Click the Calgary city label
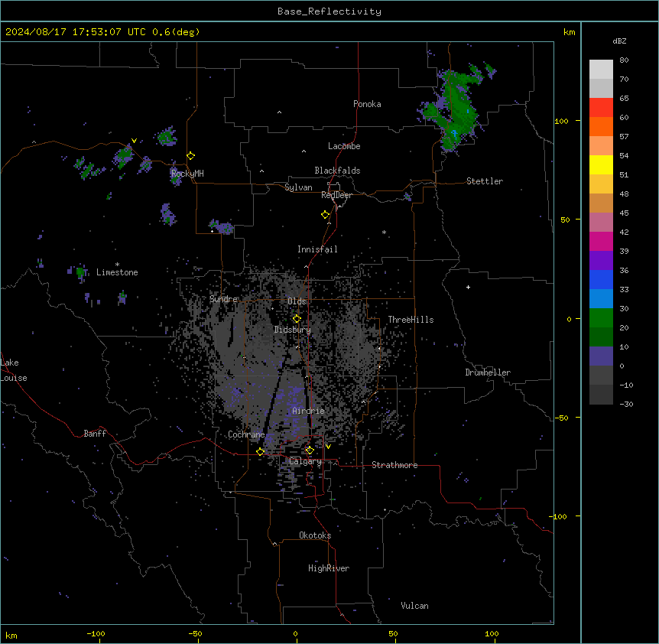 click(x=305, y=461)
